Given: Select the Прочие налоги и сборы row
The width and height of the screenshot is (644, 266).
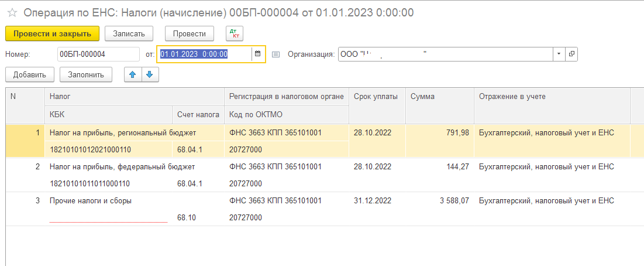Looking at the screenshot, I should click(91, 200).
